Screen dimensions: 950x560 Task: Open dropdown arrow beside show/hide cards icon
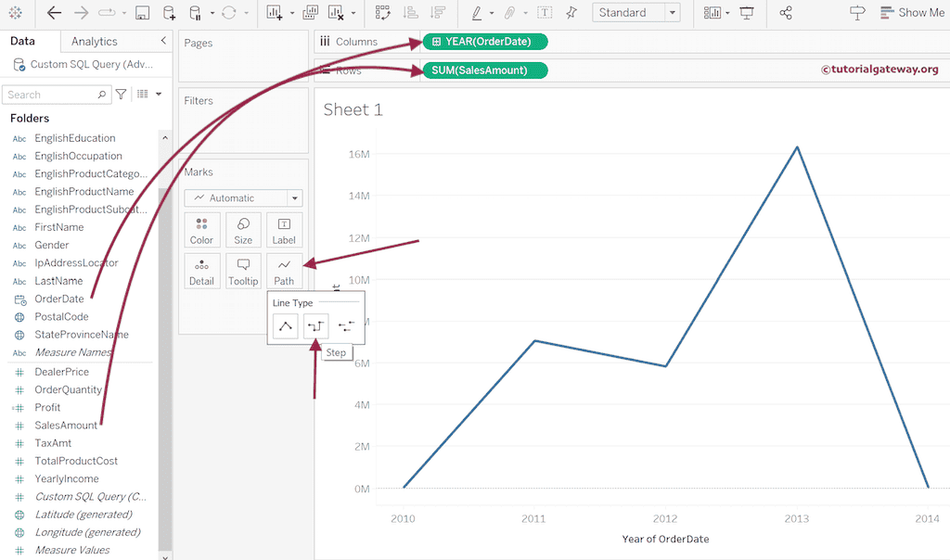(x=727, y=13)
